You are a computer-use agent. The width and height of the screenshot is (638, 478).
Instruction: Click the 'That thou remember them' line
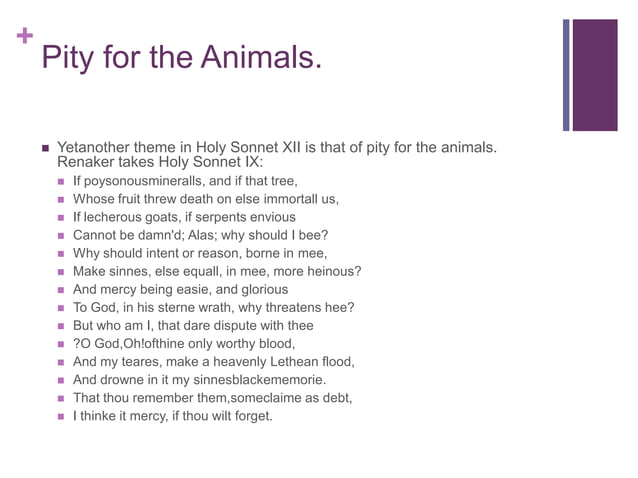click(x=212, y=397)
